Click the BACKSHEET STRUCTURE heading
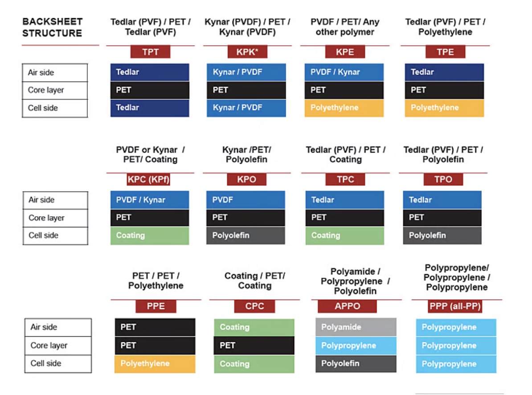This screenshot has width=532, height=395. [52, 28]
